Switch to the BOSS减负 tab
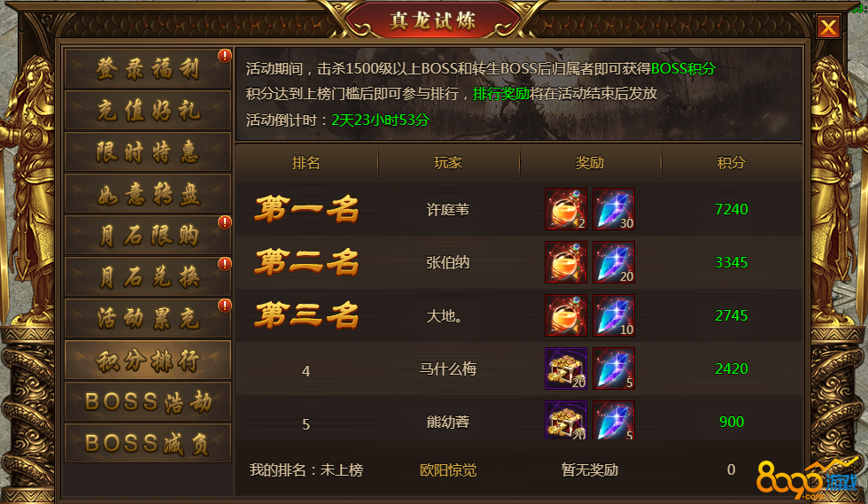The image size is (868, 504). [x=148, y=443]
